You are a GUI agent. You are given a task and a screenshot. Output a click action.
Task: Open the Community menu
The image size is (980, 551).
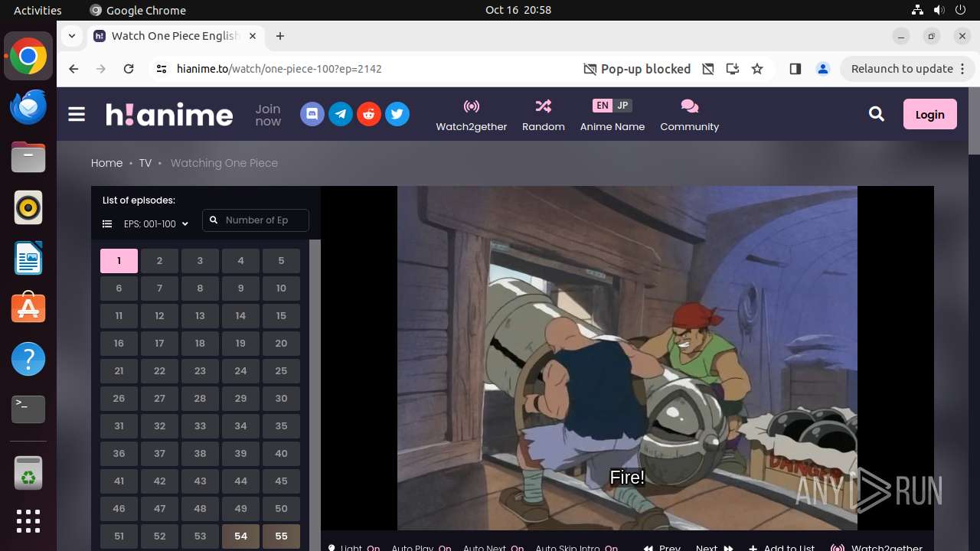[690, 115]
